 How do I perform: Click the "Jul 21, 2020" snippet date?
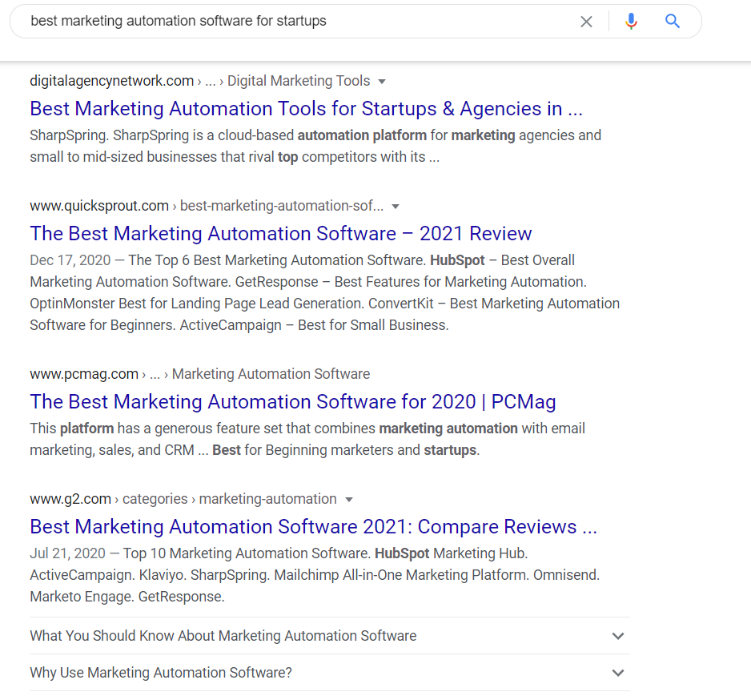(67, 553)
